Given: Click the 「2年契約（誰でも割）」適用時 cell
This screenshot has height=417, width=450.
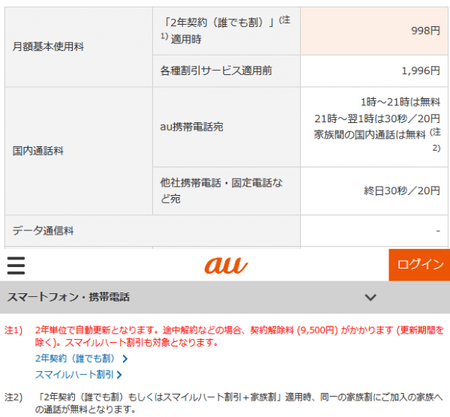Looking at the screenshot, I should (226, 31).
